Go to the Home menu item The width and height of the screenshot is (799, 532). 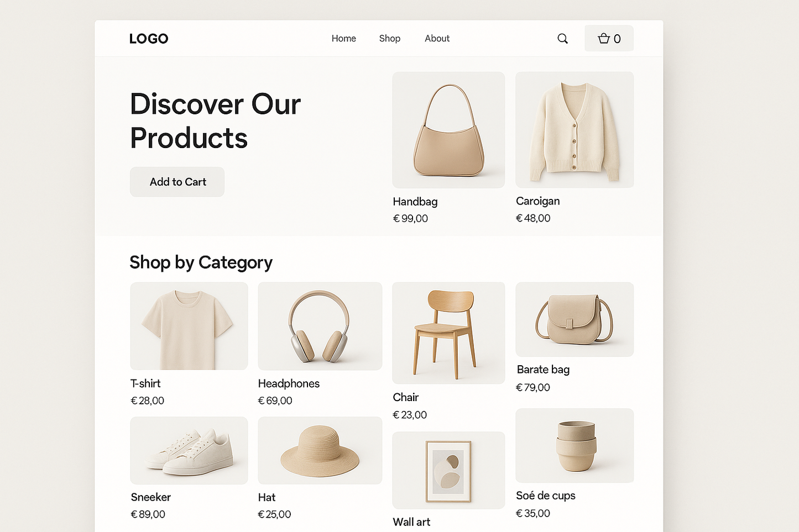pyautogui.click(x=343, y=39)
